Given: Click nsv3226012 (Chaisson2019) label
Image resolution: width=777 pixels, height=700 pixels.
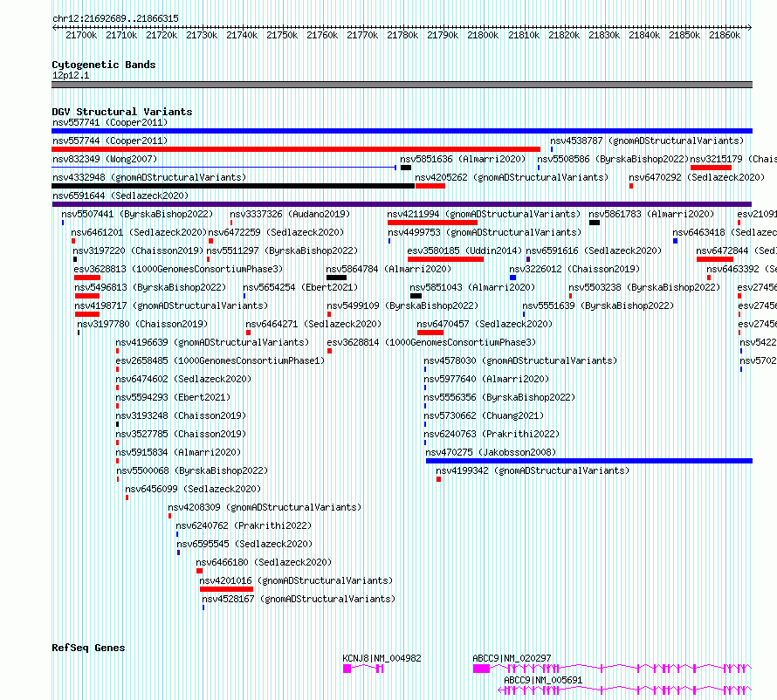Looking at the screenshot, I should pyautogui.click(x=574, y=269).
